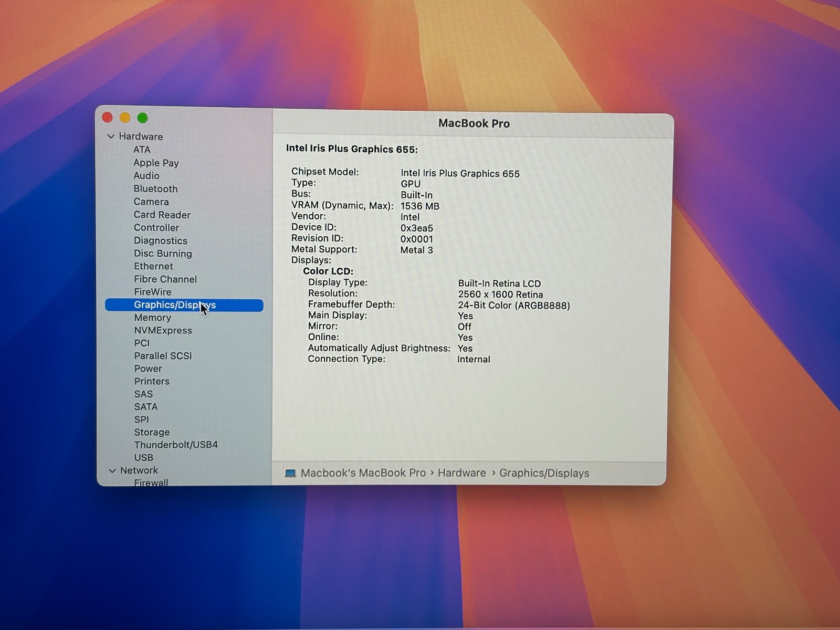The height and width of the screenshot is (630, 840).
Task: Select the Hardware category heading
Action: (141, 136)
